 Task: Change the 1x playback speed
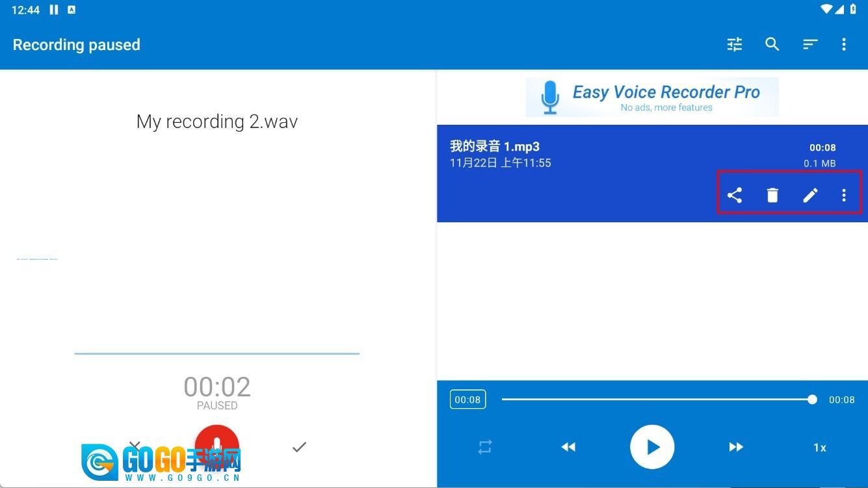[820, 448]
